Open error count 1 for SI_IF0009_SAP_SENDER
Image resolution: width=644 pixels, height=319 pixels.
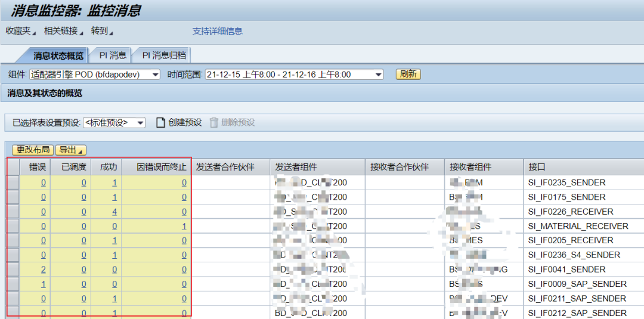[43, 284]
